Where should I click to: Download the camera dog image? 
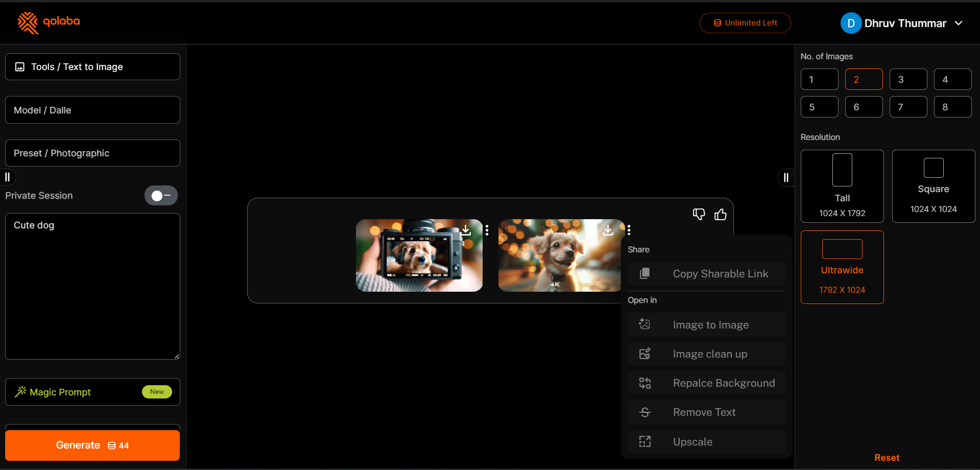[x=466, y=230]
